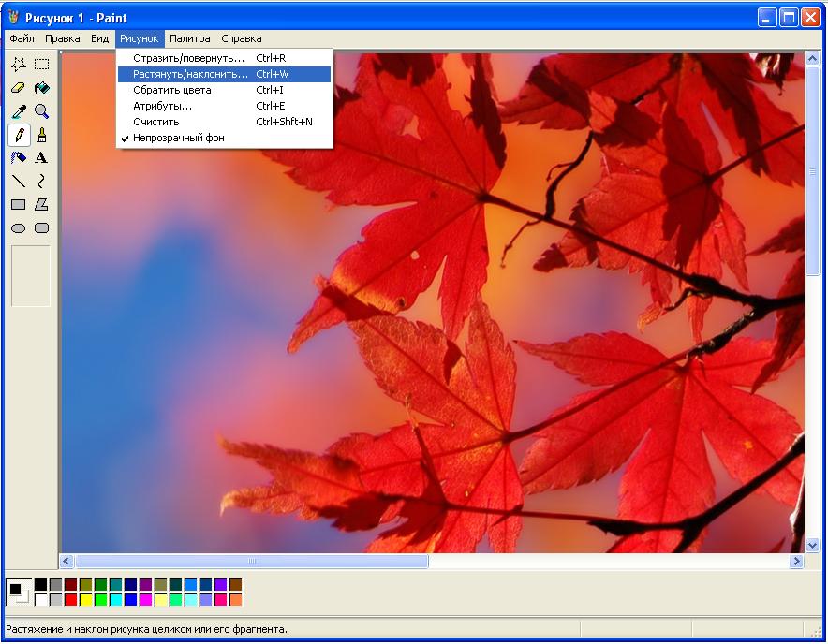Select the Airbrush spray tool
Image resolution: width=828 pixels, height=644 pixels.
[x=18, y=158]
